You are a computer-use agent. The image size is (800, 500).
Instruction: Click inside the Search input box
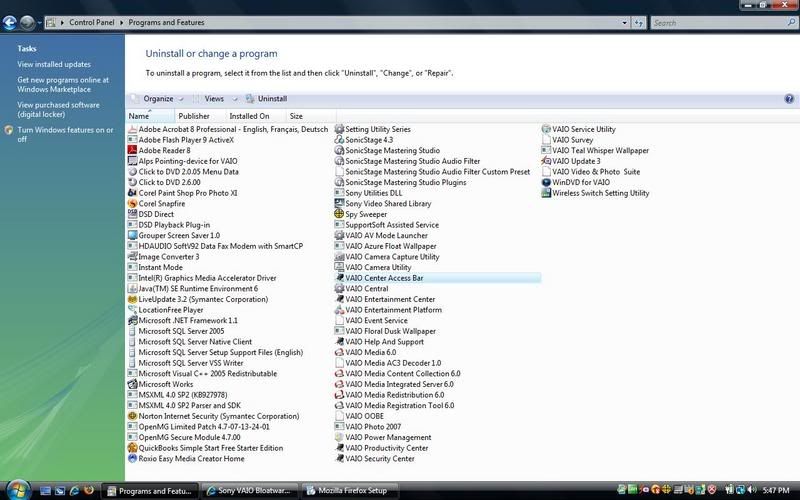point(718,22)
